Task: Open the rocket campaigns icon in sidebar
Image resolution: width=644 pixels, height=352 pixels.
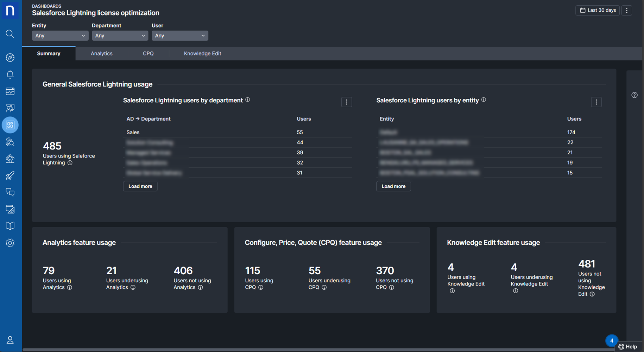Action: (x=10, y=175)
